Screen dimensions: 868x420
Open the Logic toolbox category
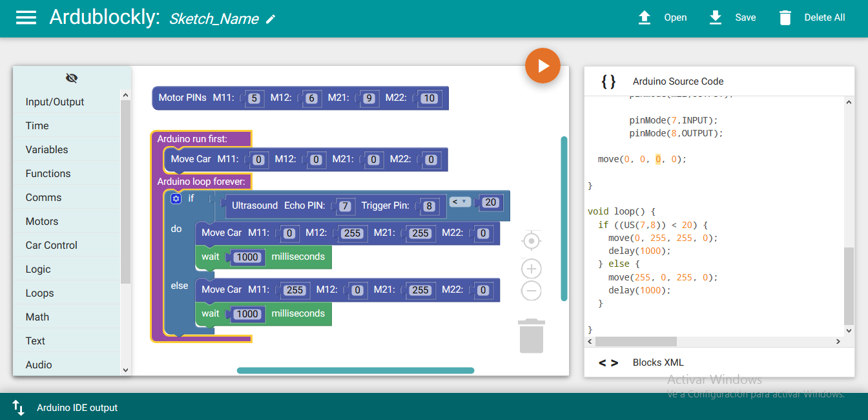(x=67, y=269)
